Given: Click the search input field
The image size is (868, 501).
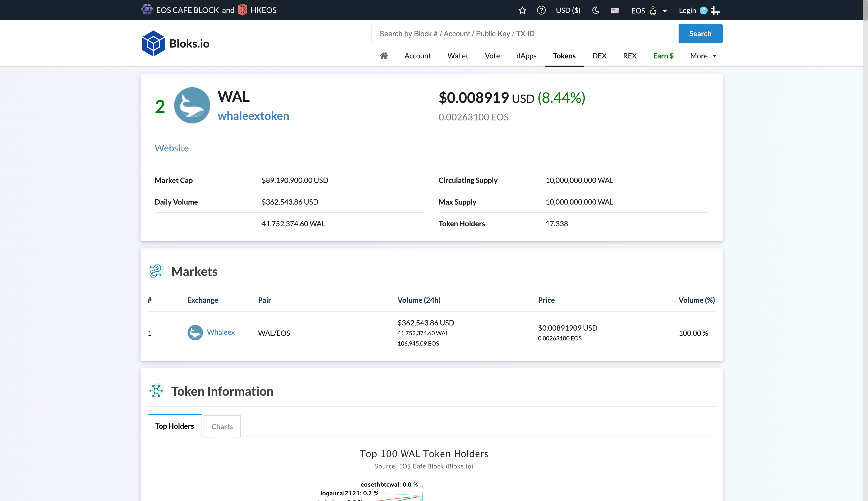Looking at the screenshot, I should [x=524, y=34].
